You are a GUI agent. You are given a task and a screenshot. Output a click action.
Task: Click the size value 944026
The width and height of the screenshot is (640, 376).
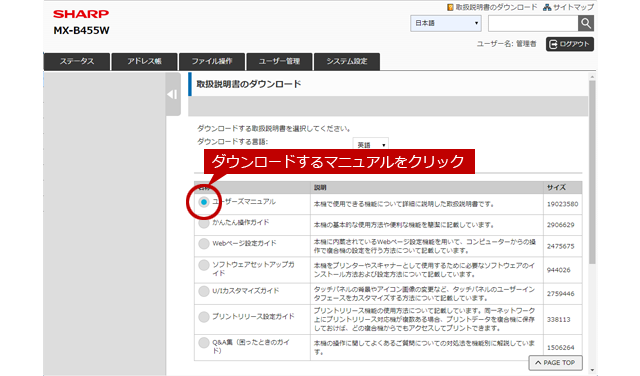pos(558,270)
